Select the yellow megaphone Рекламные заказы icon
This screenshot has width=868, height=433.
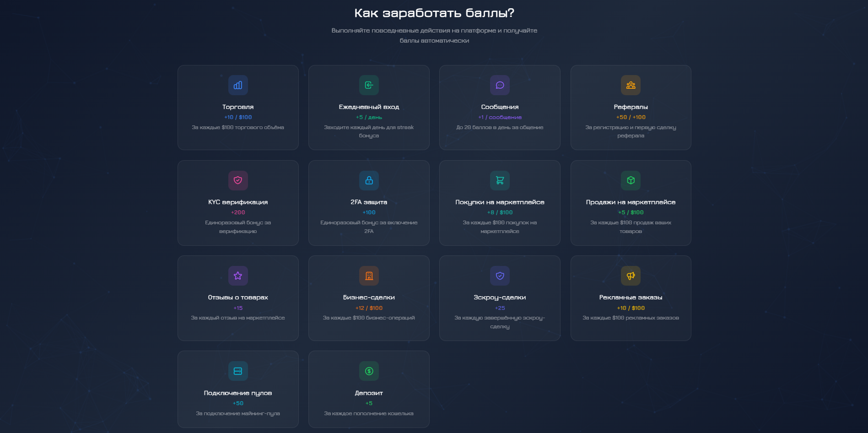point(631,276)
